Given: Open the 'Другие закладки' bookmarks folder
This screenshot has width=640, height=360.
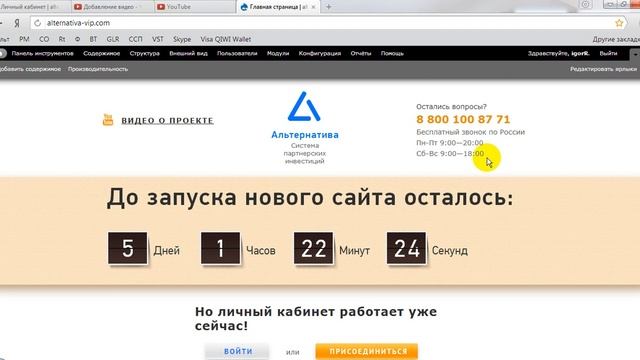Looking at the screenshot, I should [x=616, y=39].
